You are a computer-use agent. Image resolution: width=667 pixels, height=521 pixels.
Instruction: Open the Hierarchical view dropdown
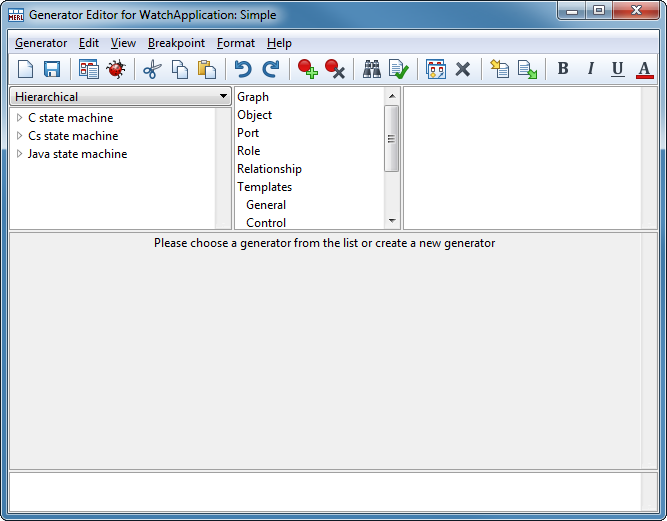(120, 97)
